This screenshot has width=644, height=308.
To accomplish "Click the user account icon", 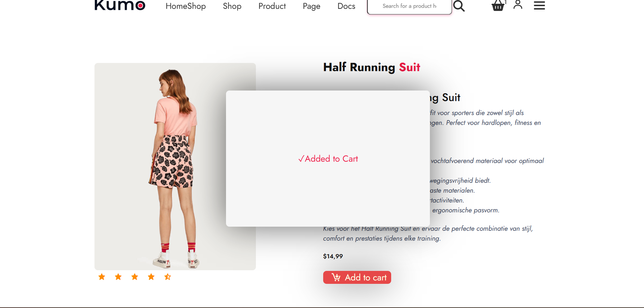I will pos(518,5).
